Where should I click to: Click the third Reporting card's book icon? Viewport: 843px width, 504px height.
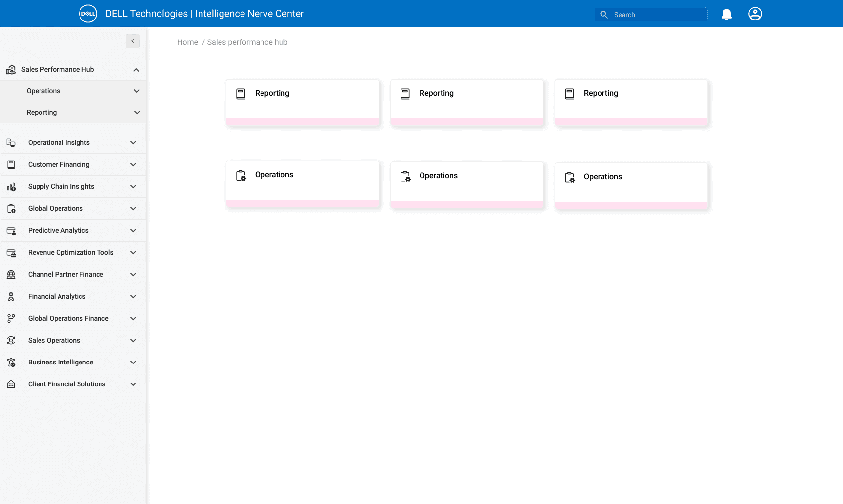[569, 94]
